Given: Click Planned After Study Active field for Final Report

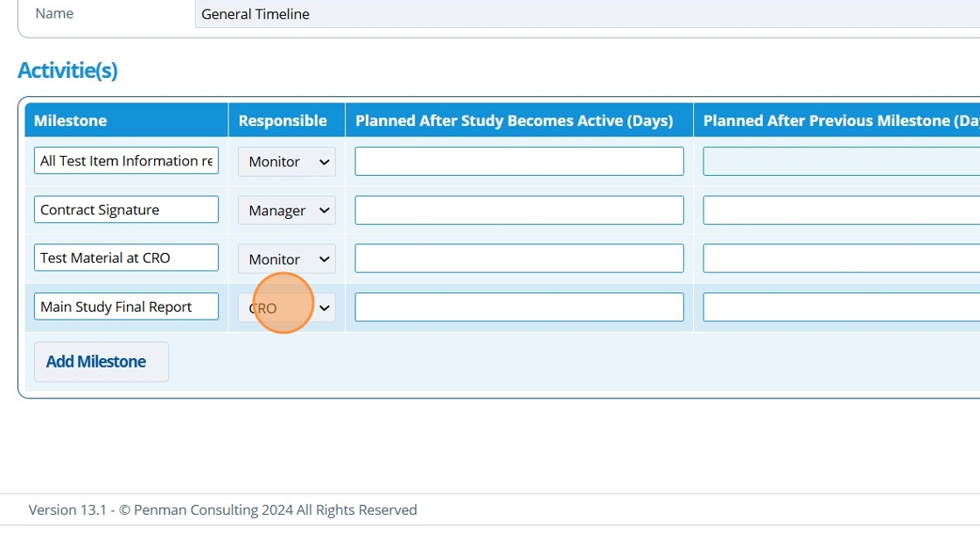Looking at the screenshot, I should [x=519, y=307].
